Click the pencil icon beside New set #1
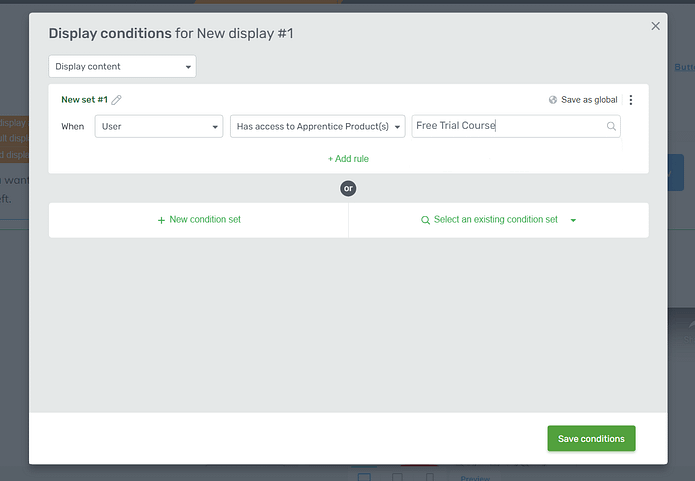Screen dimensions: 695x481 point(117,100)
